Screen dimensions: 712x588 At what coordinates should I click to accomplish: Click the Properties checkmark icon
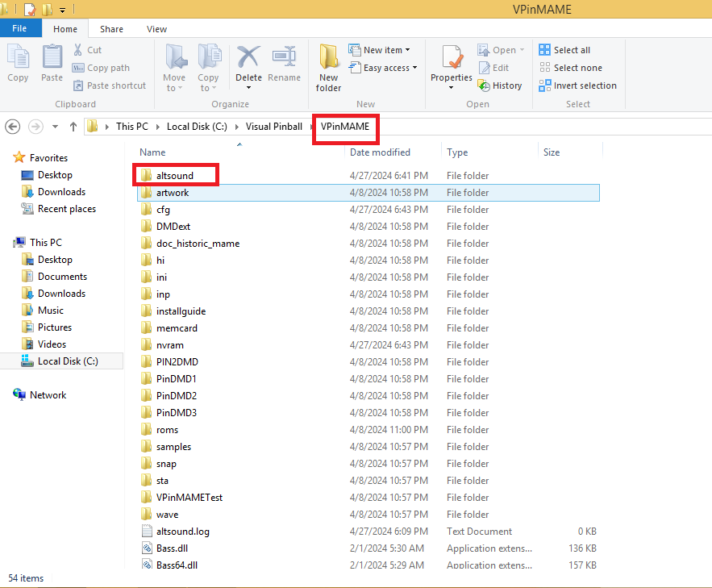(x=452, y=57)
